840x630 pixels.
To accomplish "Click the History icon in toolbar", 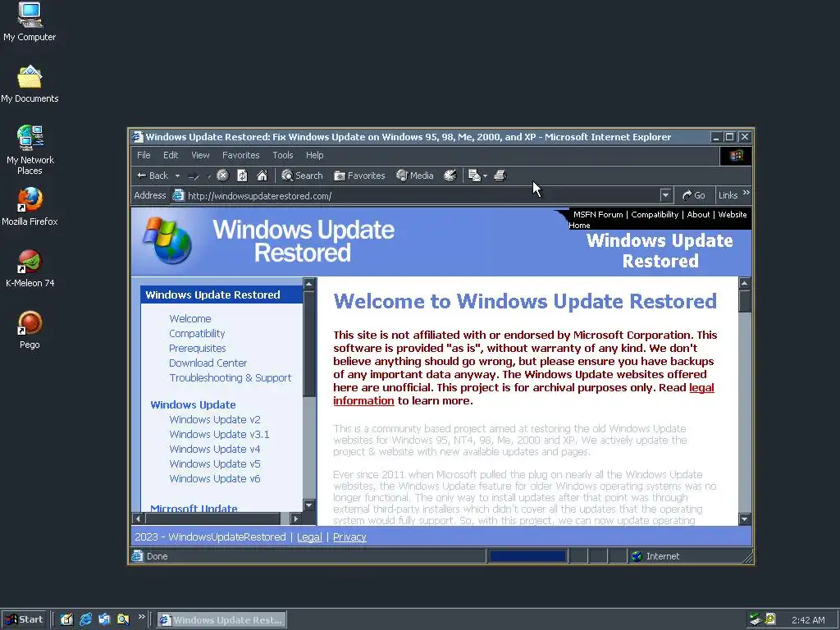I will pyautogui.click(x=450, y=176).
